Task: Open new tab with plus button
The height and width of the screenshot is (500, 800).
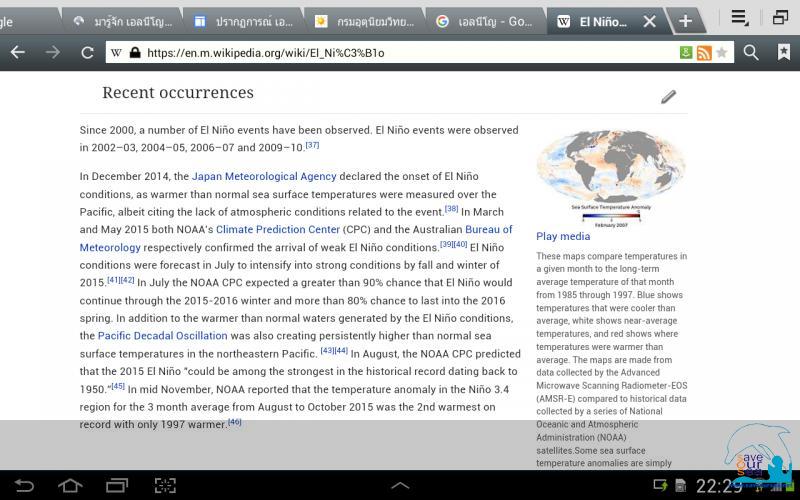Action: pos(685,21)
